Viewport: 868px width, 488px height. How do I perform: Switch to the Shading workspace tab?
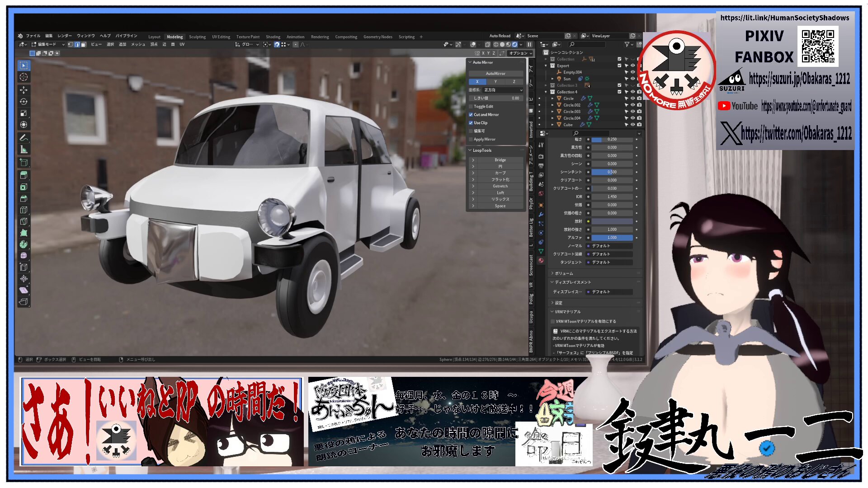pos(273,37)
